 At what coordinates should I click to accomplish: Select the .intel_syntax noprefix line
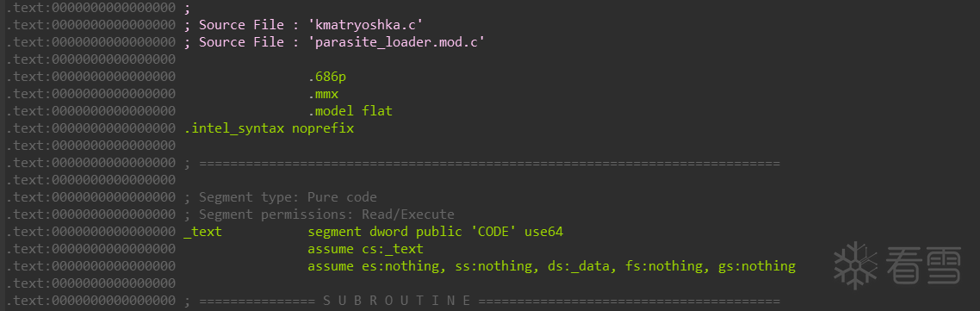coord(269,128)
